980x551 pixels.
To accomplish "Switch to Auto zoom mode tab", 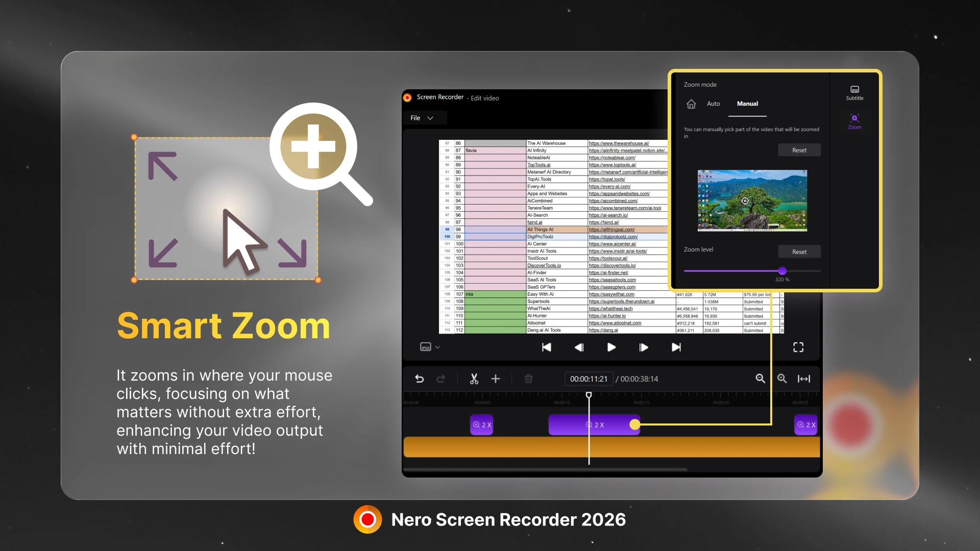I will [x=713, y=104].
